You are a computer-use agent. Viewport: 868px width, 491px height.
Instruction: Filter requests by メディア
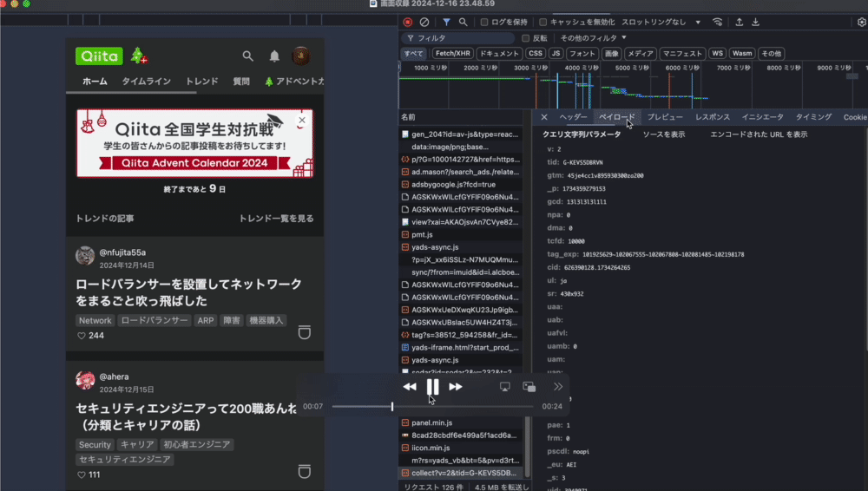(641, 54)
